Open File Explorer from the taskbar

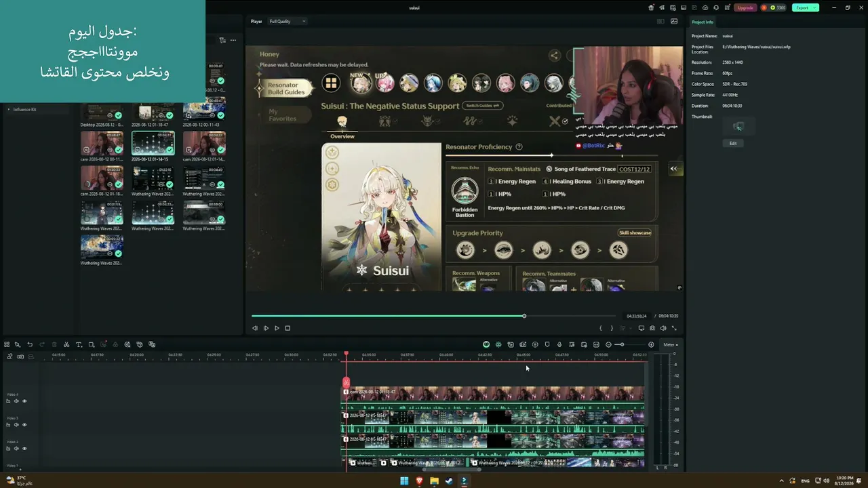[x=434, y=481]
